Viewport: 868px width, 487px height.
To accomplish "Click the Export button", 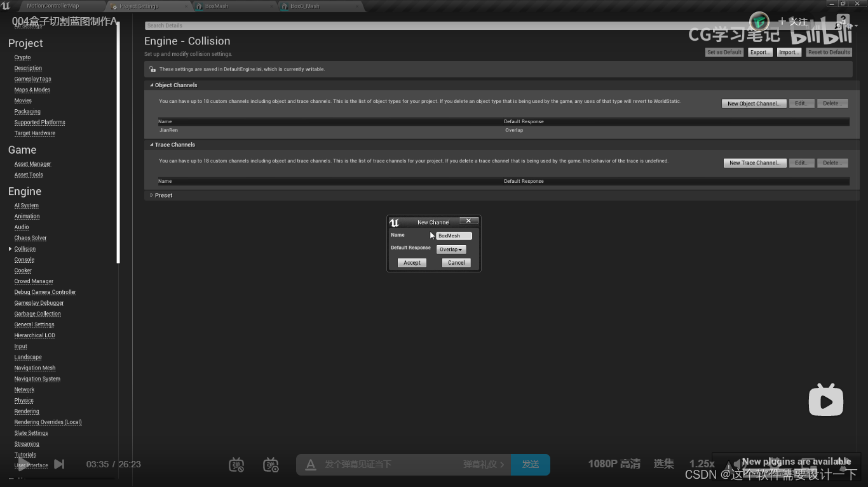I will 760,52.
